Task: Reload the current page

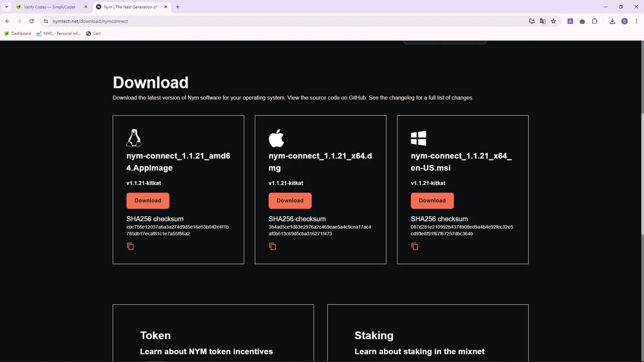Action: [31, 21]
